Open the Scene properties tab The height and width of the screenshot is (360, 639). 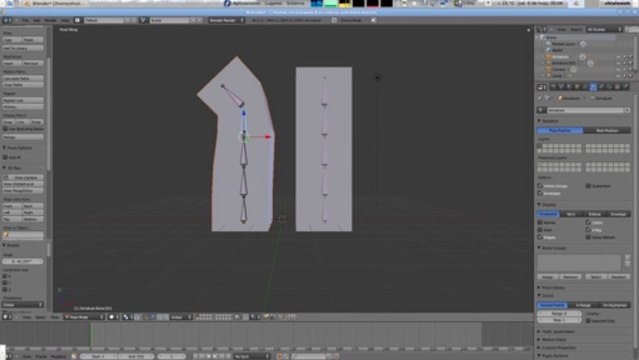coord(562,87)
